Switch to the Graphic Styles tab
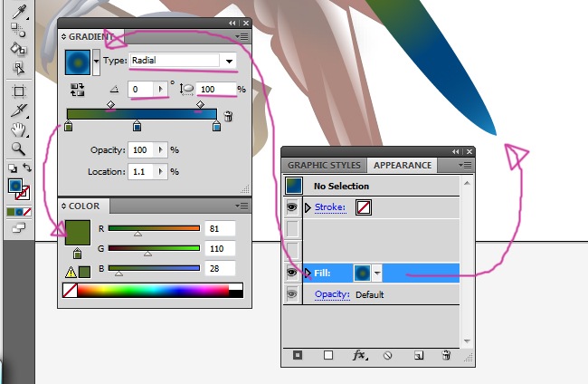Image resolution: width=588 pixels, height=384 pixels. (x=323, y=166)
